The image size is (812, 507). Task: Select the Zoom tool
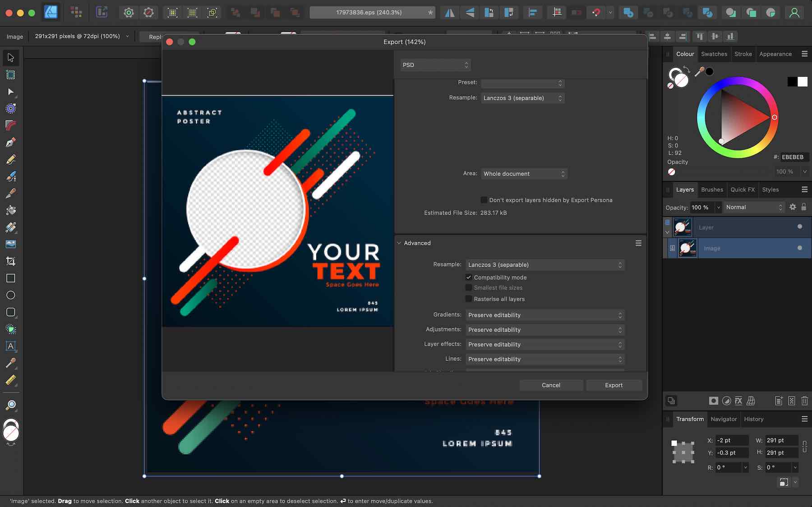pos(10,405)
